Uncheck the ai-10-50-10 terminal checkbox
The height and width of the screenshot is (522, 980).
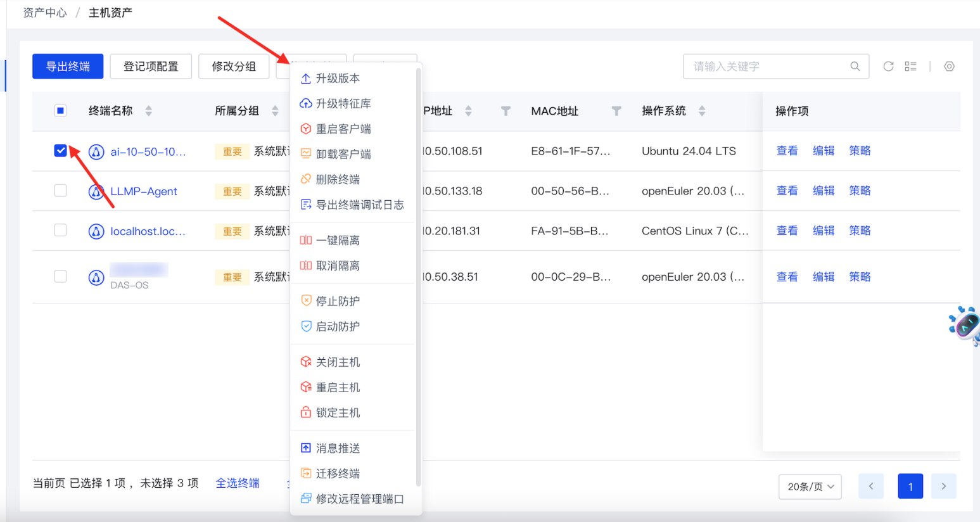tap(61, 151)
